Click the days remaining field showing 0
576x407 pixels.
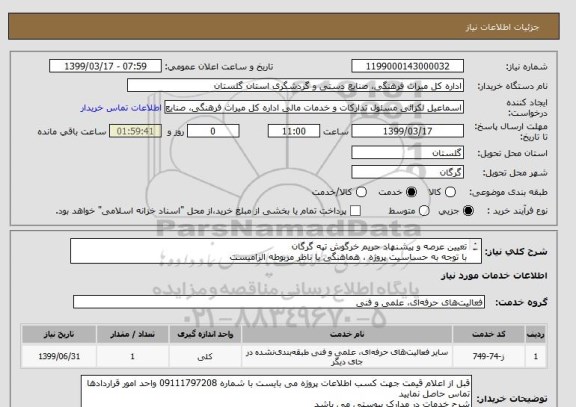213,131
